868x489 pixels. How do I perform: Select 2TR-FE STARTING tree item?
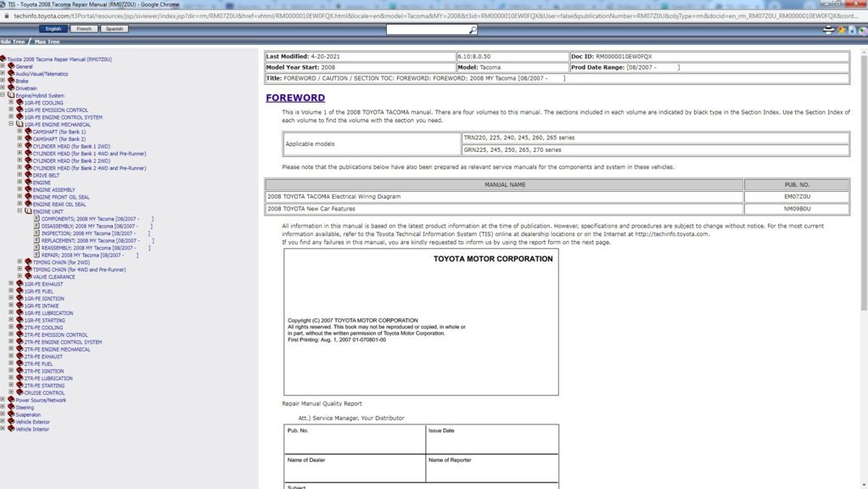pyautogui.click(x=44, y=385)
